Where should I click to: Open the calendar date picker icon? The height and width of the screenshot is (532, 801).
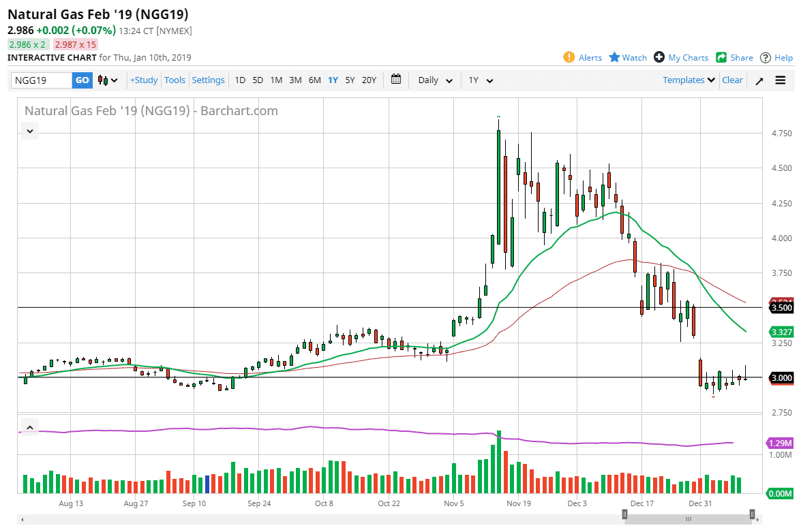[x=396, y=80]
